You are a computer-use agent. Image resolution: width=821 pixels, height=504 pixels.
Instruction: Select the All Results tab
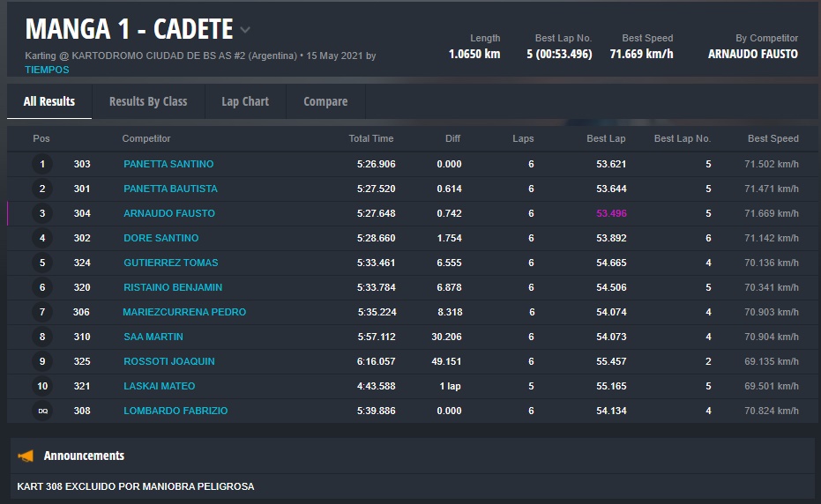pyautogui.click(x=49, y=101)
